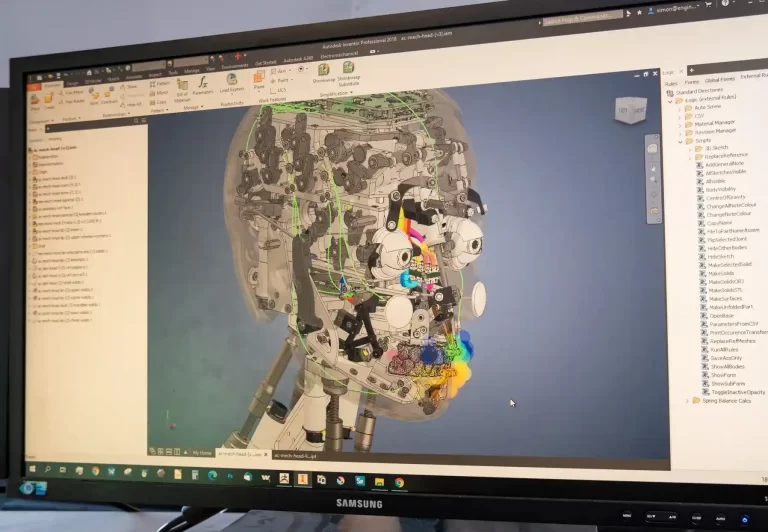Collapse the iLogic (external Rules) folder

click(671, 101)
